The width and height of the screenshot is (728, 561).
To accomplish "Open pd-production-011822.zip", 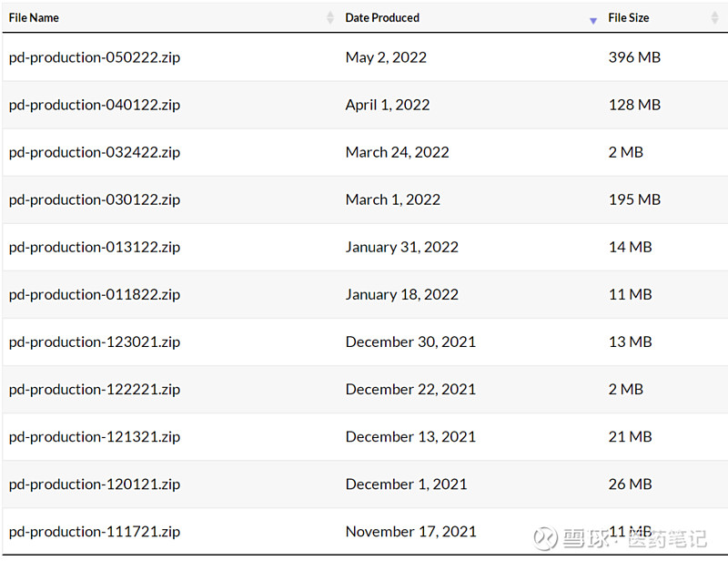I will 95,294.
